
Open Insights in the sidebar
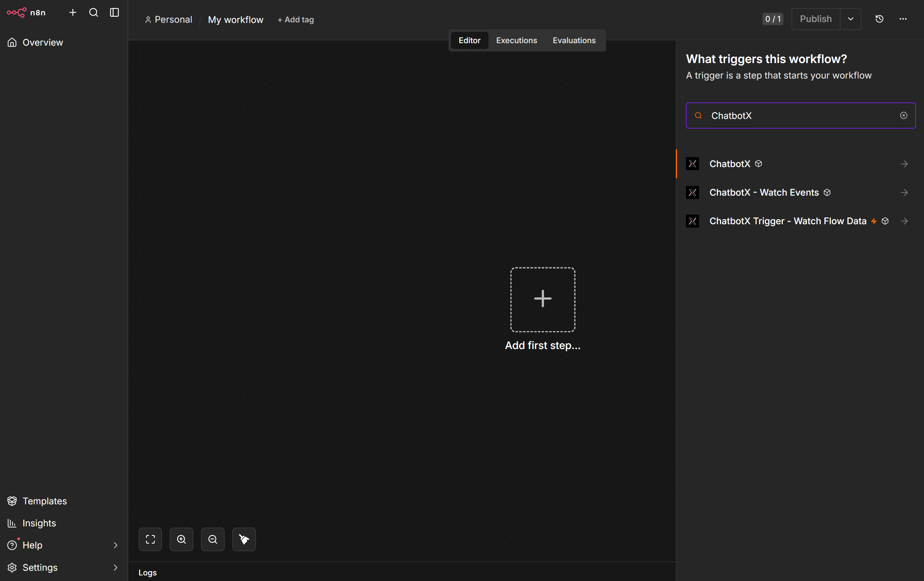coord(64,523)
